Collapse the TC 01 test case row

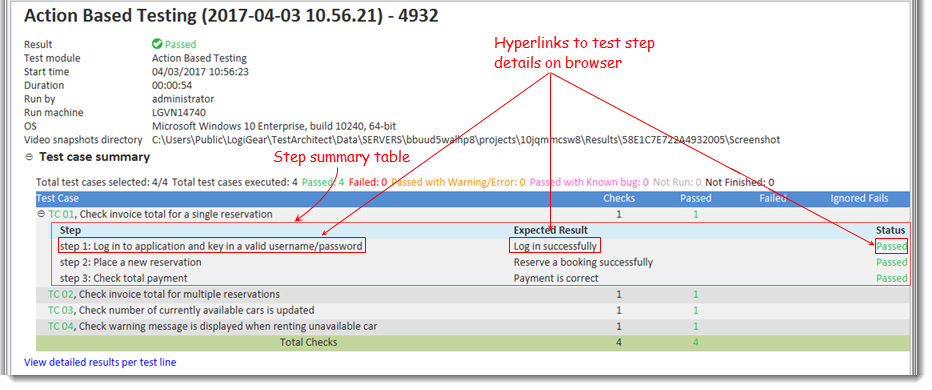pos(41,214)
